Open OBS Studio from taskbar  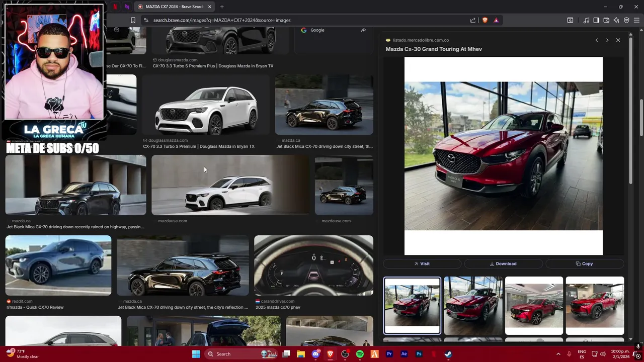(345, 354)
